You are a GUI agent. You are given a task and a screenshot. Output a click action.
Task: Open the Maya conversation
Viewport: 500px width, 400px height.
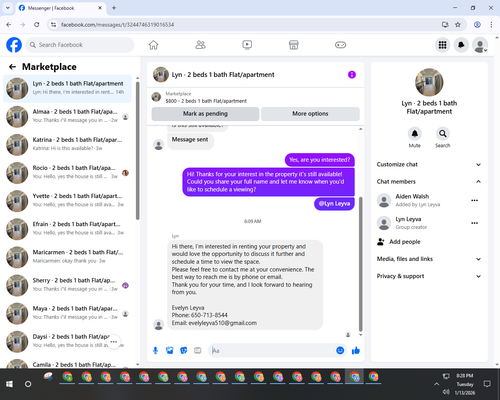67,313
